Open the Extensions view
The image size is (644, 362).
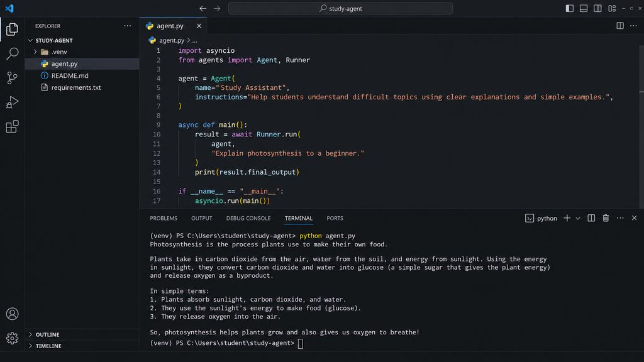13,126
